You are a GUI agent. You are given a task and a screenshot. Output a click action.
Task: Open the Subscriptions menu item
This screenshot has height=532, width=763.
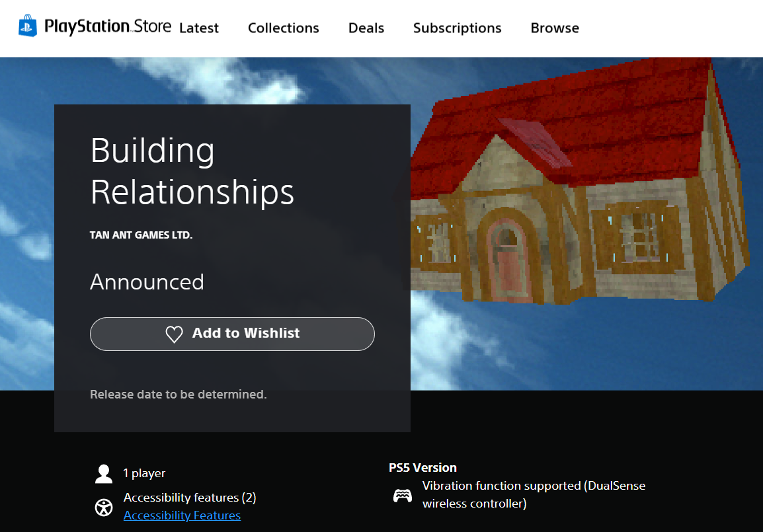(457, 28)
